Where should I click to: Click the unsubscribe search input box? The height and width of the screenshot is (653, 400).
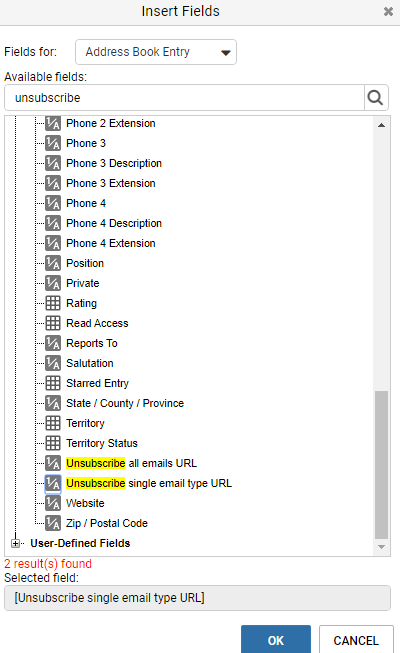point(185,98)
